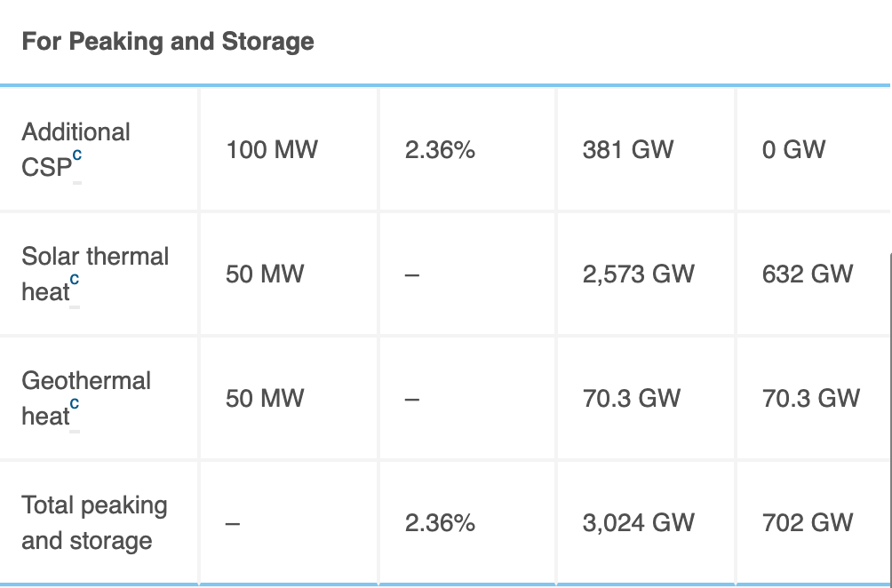Select the 2,573 GW cell
892x588 pixels.
point(639,274)
